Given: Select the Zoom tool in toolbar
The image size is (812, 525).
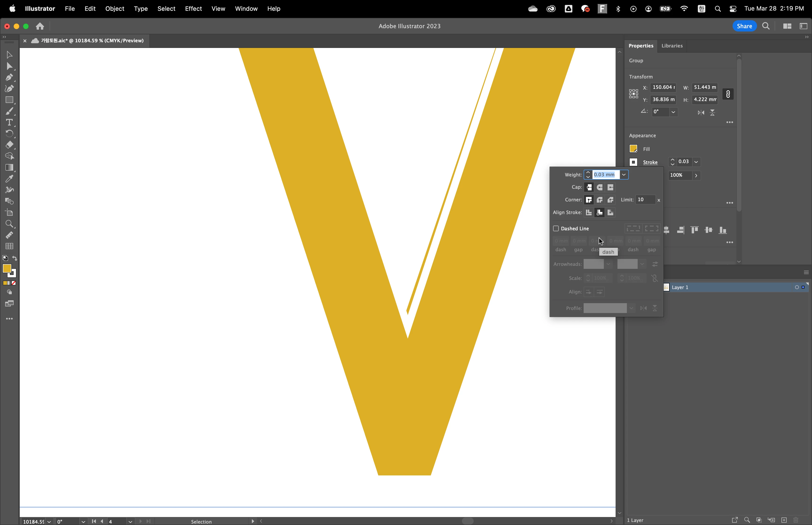Looking at the screenshot, I should coord(9,224).
